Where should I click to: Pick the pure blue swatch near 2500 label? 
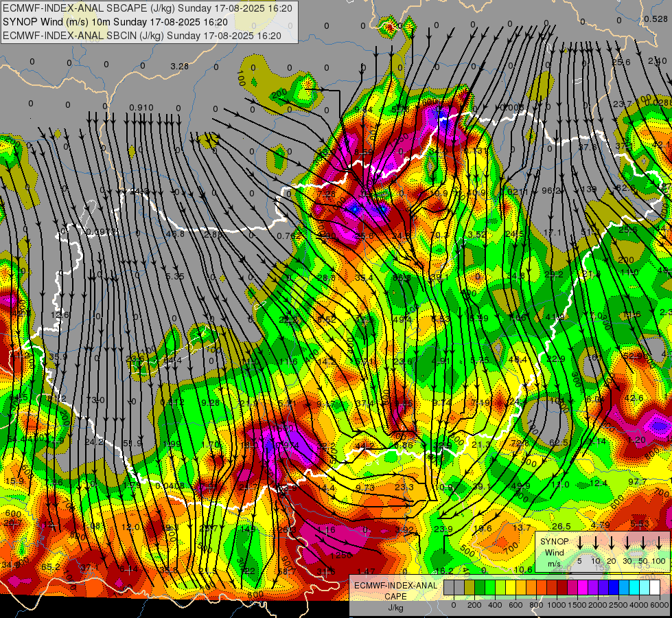[614, 588]
